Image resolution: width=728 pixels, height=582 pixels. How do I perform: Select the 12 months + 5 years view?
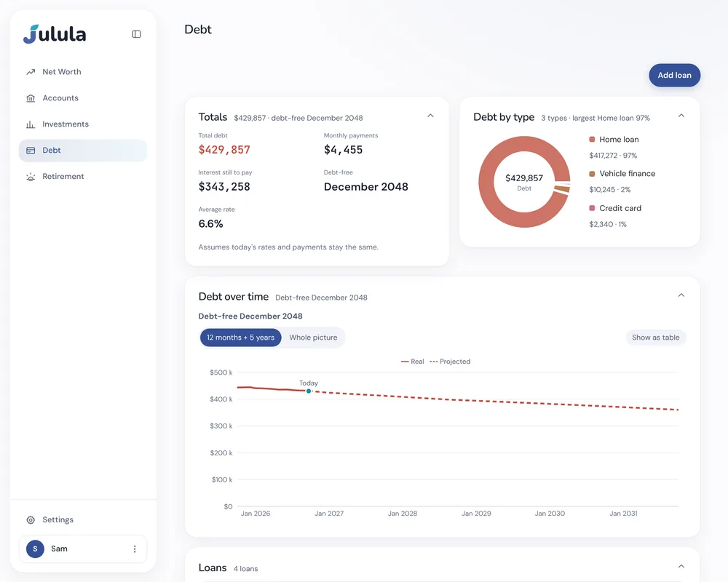[240, 338]
